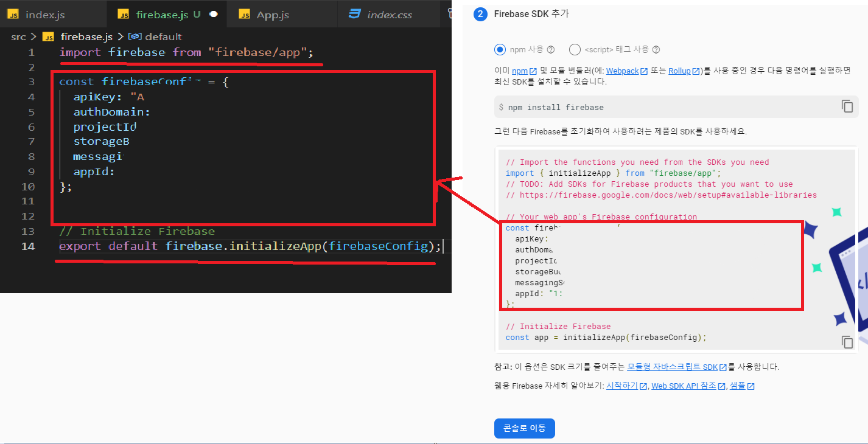Click editor line 1 import firebase statement
The width and height of the screenshot is (868, 444).
(x=186, y=52)
